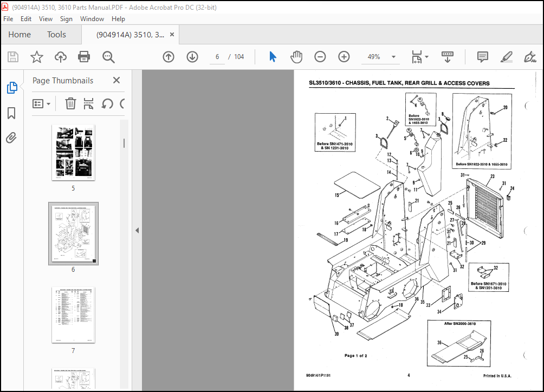
Task: Add document to starred with star icon
Action: (37, 57)
